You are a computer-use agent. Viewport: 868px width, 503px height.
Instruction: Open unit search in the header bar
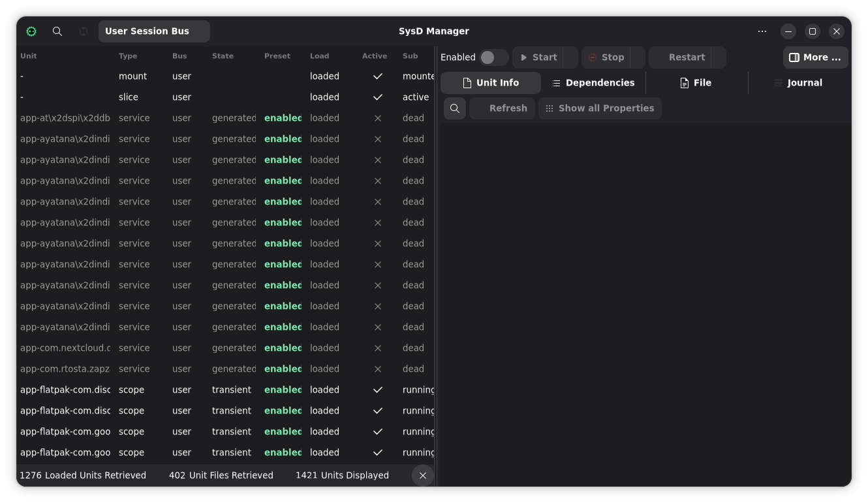pos(57,31)
